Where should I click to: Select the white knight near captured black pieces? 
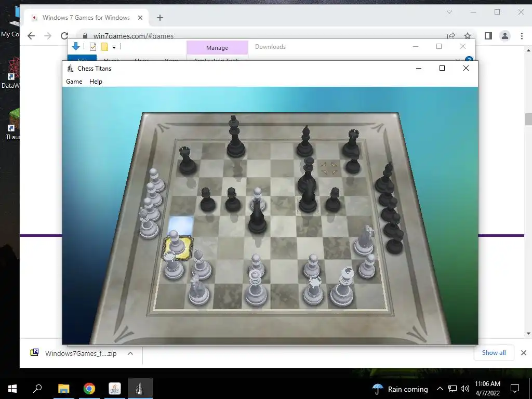[x=364, y=240]
